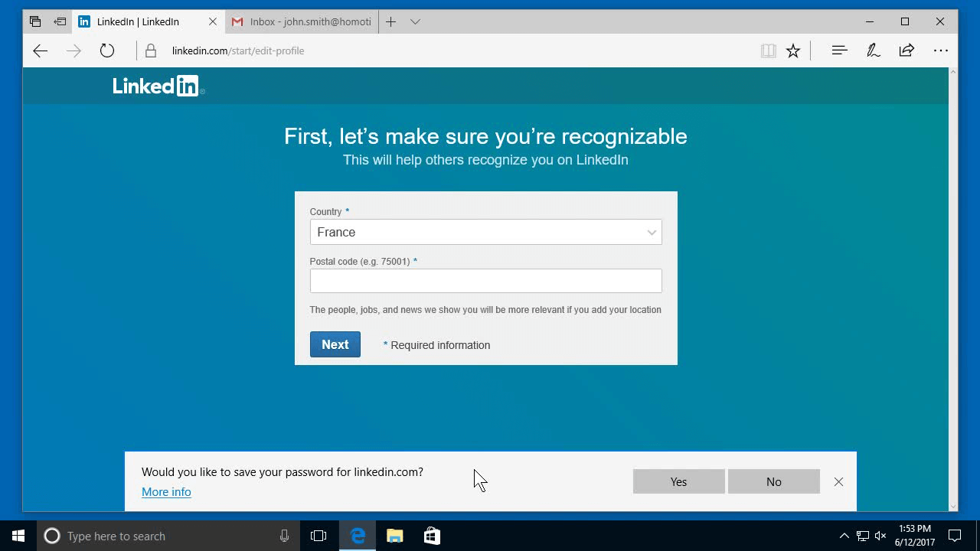Click the LinkedIn logo header
This screenshot has width=980, height=551.
point(155,86)
